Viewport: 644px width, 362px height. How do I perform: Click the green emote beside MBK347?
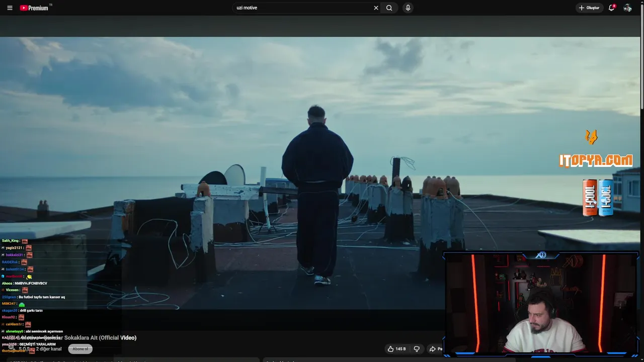coord(22,304)
